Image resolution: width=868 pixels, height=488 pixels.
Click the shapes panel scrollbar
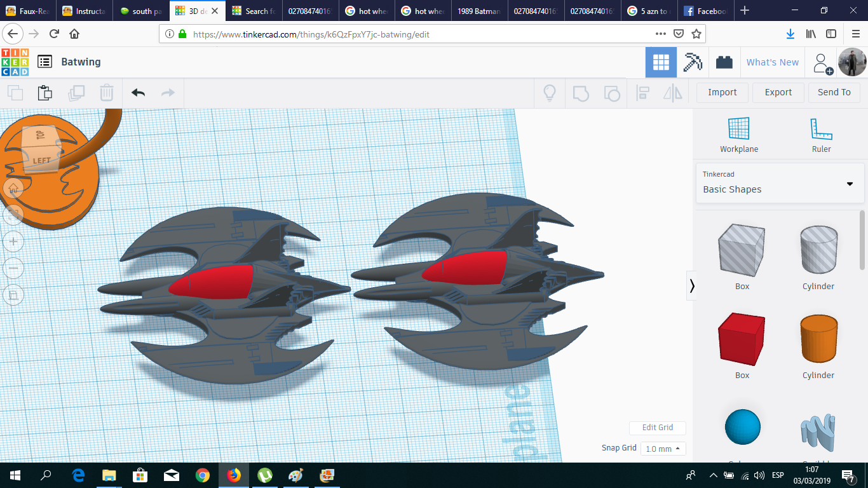(862, 239)
